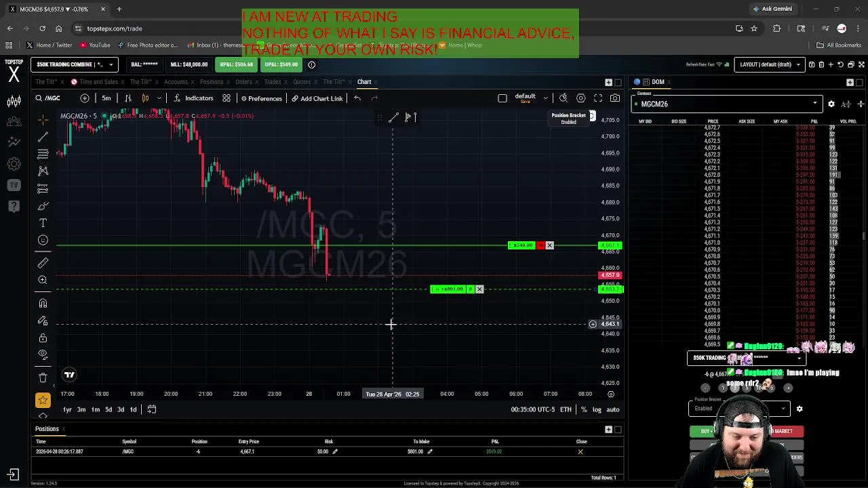The width and height of the screenshot is (868, 488).
Task: Open the Fibonacci retracement tool
Action: [43, 155]
